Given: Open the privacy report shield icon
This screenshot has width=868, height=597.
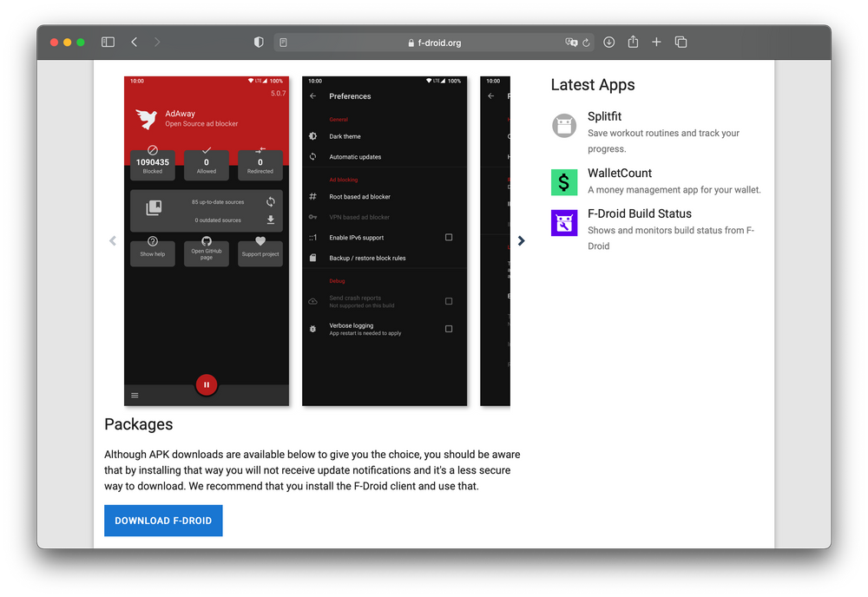Looking at the screenshot, I should click(259, 42).
